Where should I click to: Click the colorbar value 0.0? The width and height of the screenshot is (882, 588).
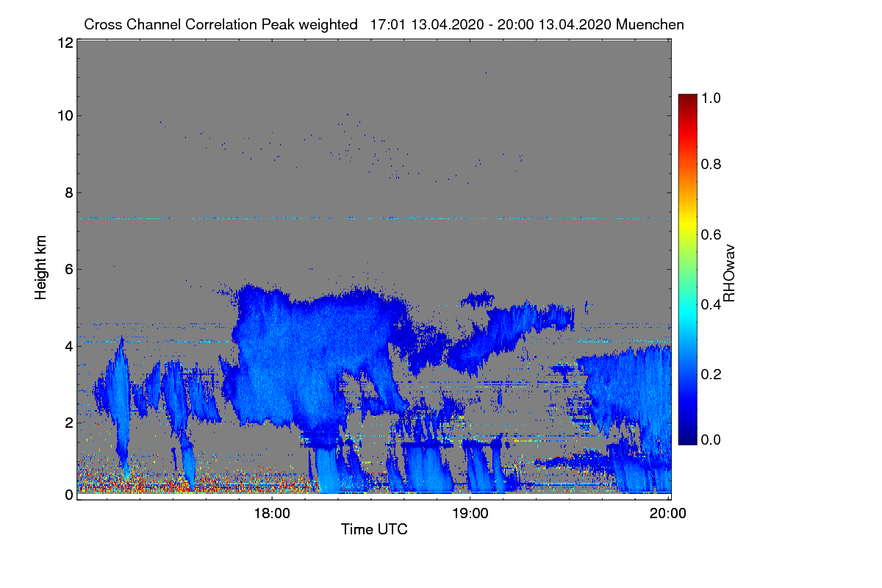(x=711, y=440)
